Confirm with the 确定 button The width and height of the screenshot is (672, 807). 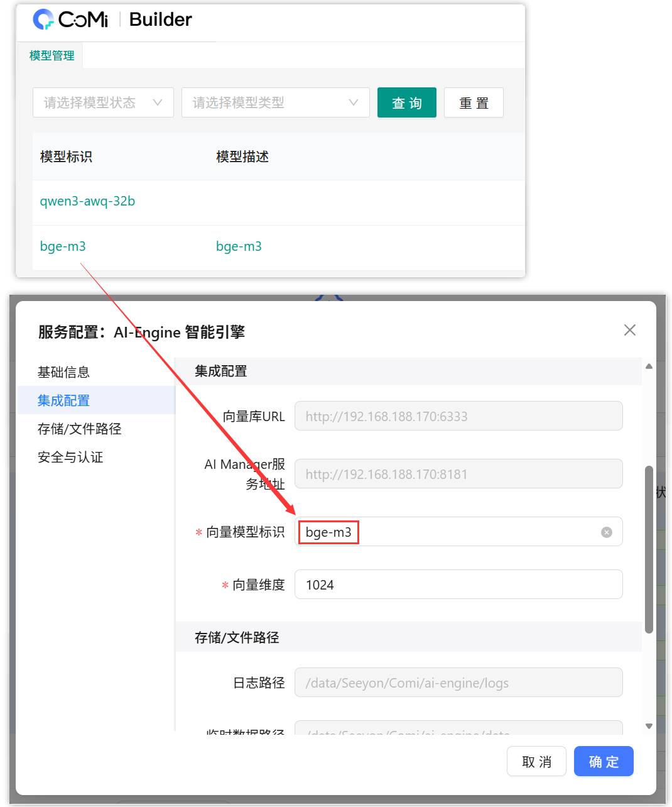(603, 762)
